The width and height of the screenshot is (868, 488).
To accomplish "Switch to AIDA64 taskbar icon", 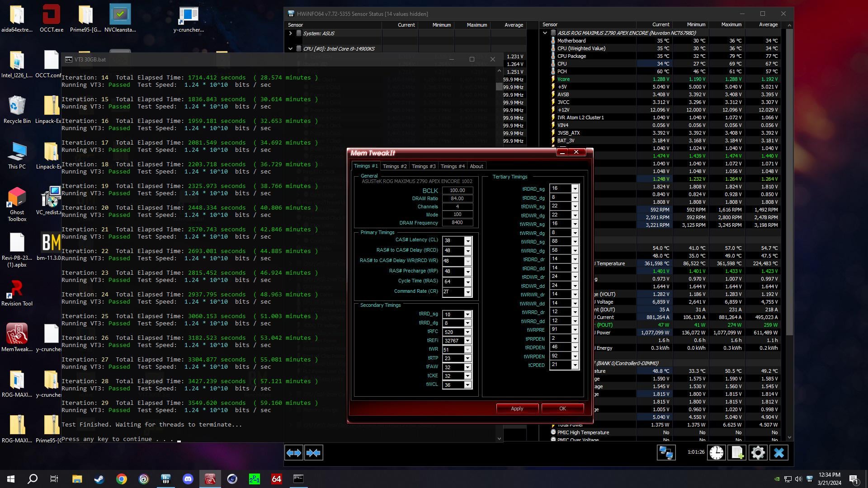I will (x=277, y=479).
